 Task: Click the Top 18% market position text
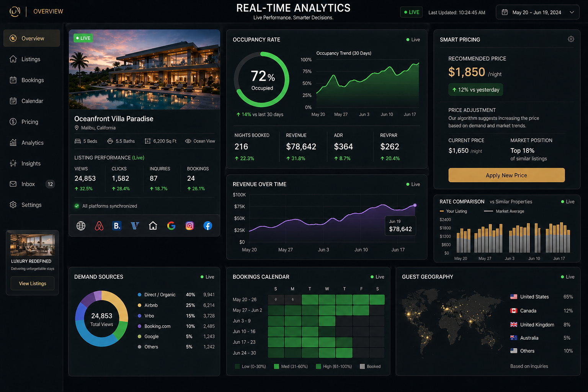tap(523, 151)
